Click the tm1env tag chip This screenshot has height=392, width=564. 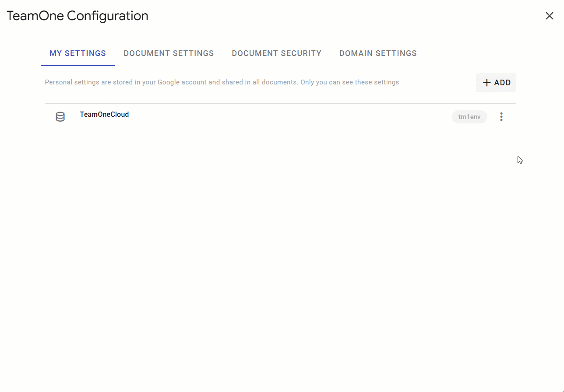point(469,117)
